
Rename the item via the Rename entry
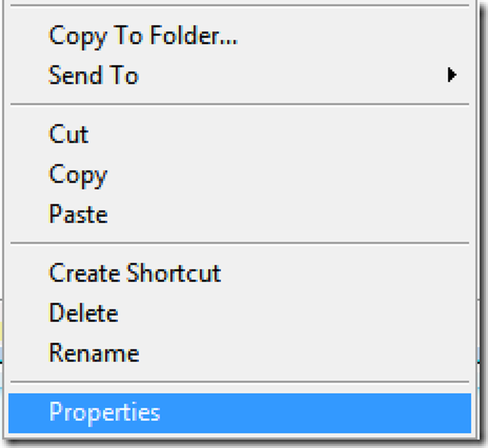(x=240, y=353)
